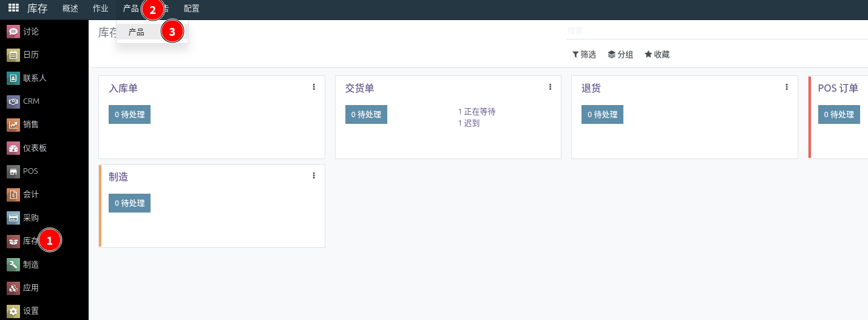Click the 库存 app title in navbar
This screenshot has height=320, width=868.
pyautogui.click(x=38, y=9)
